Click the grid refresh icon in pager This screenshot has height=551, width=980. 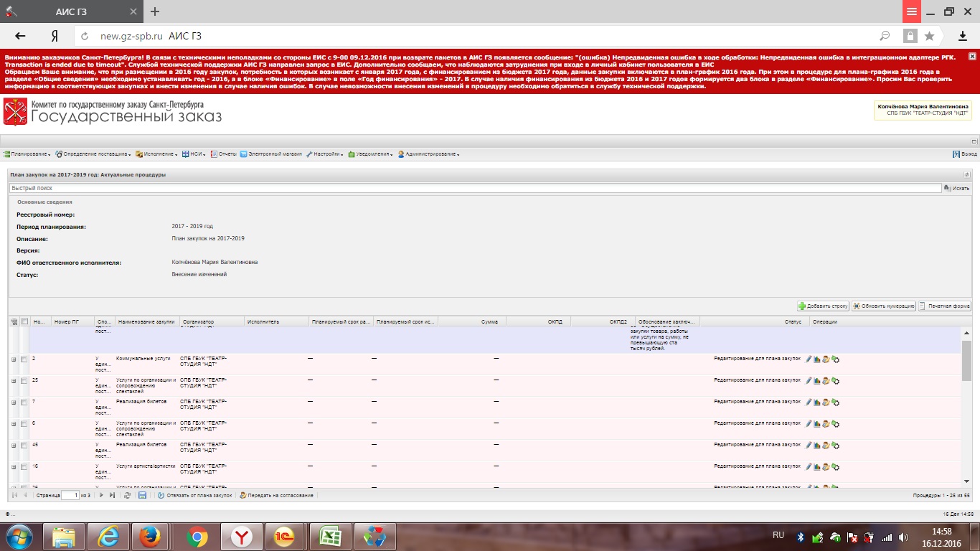tap(127, 495)
